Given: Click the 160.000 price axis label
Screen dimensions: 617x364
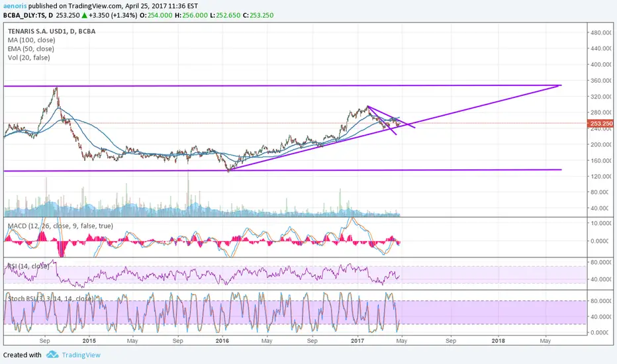Looking at the screenshot, I should click(x=601, y=161).
